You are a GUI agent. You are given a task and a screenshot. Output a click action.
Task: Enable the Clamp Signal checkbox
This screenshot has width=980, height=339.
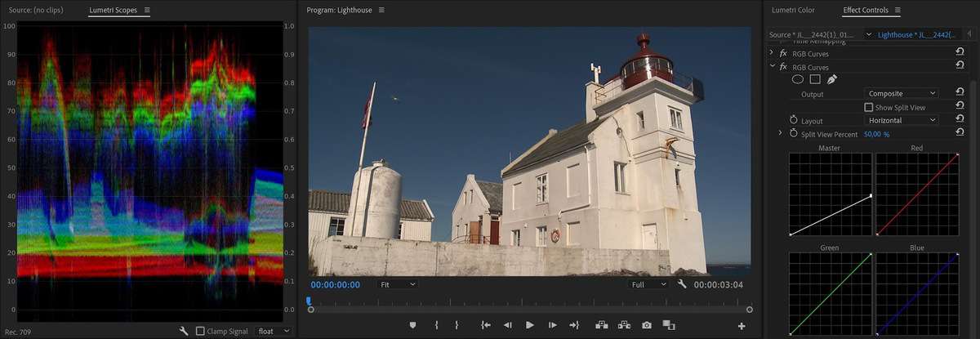pyautogui.click(x=201, y=331)
